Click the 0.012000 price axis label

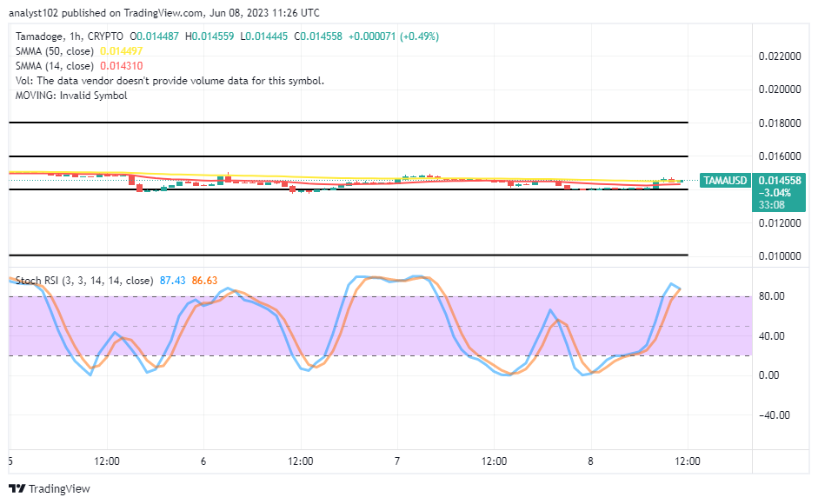[x=780, y=222]
